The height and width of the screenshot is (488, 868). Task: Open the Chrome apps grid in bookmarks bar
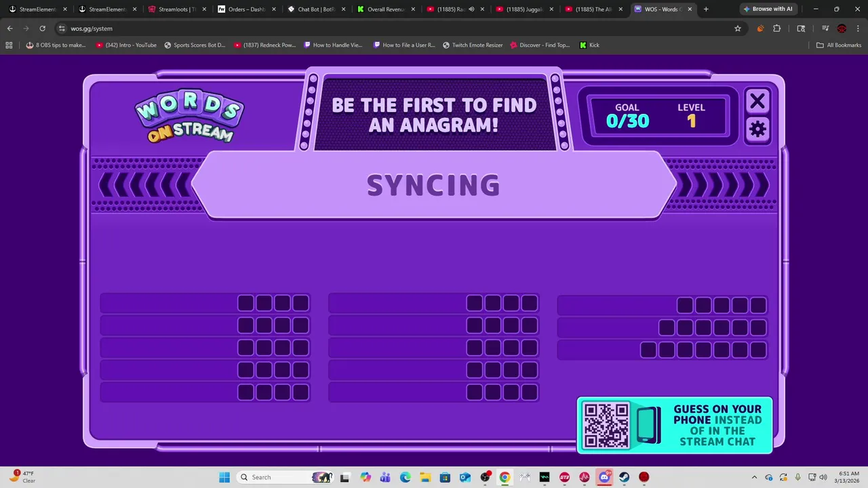(x=9, y=45)
